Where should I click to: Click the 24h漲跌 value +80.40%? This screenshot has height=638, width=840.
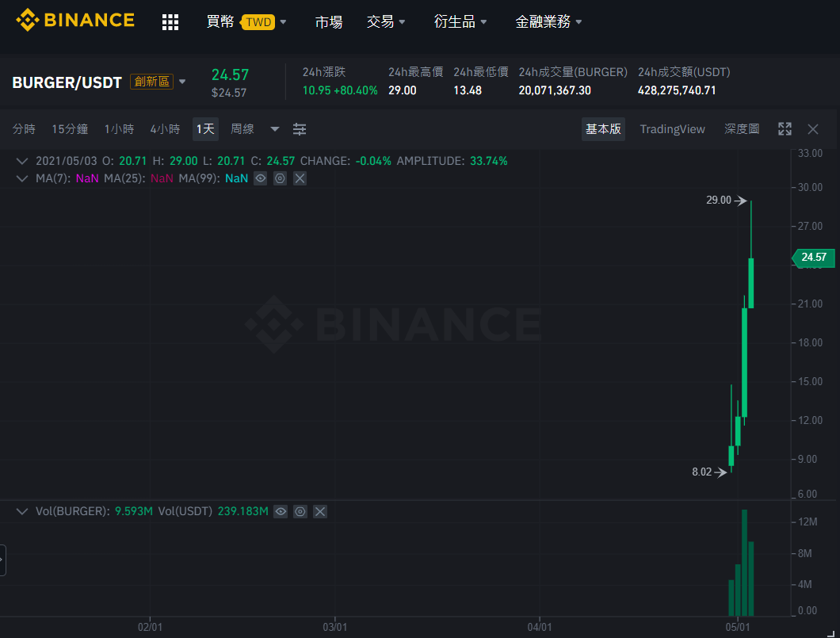356,90
